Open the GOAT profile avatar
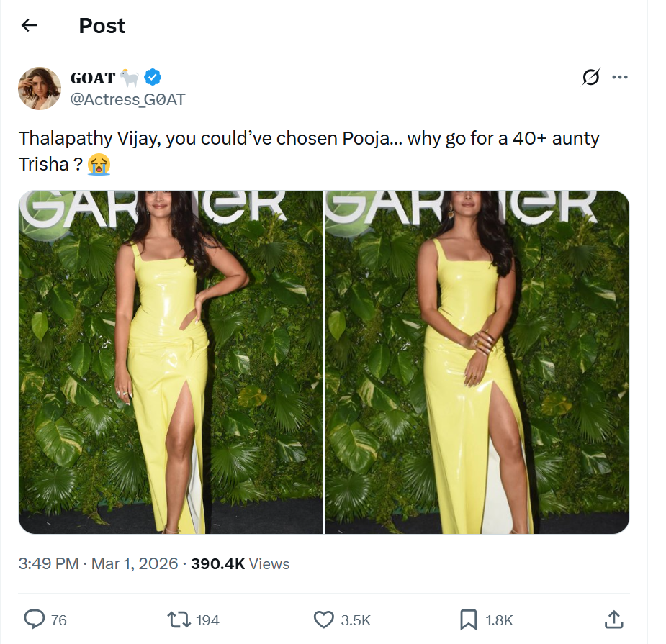The width and height of the screenshot is (666, 644). pyautogui.click(x=39, y=88)
